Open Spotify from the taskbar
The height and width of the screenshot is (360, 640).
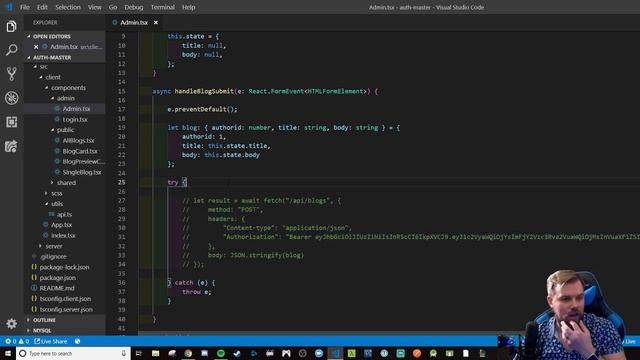click(221, 353)
